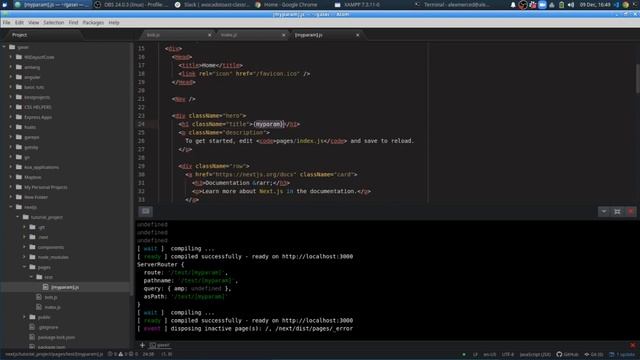
Task: Change the JavaScript grammar selector
Action: coord(535,354)
